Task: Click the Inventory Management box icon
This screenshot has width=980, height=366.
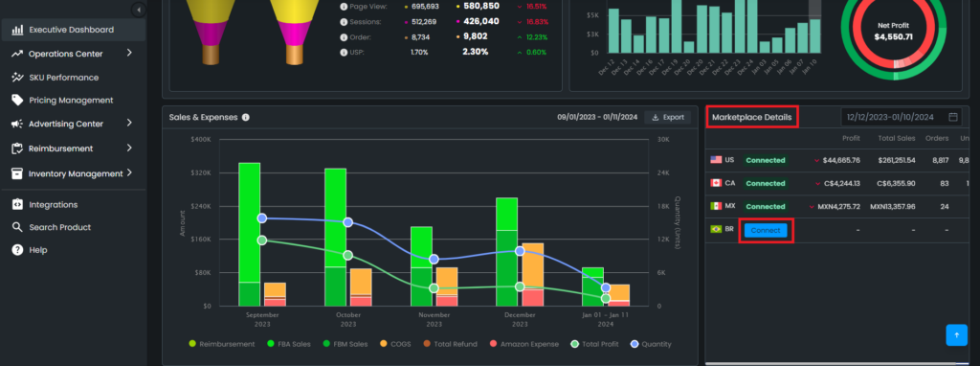Action: coord(17,173)
